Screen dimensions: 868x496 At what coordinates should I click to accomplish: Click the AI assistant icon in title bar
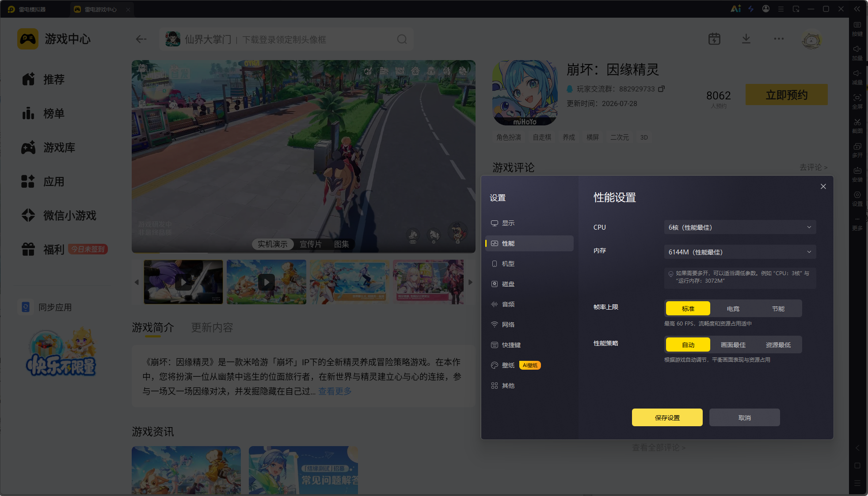(736, 9)
